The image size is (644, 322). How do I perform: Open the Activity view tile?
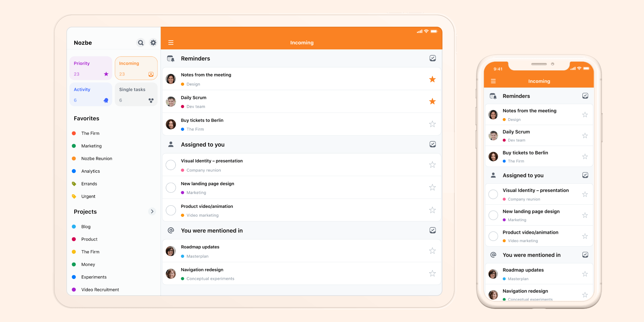pos(91,94)
